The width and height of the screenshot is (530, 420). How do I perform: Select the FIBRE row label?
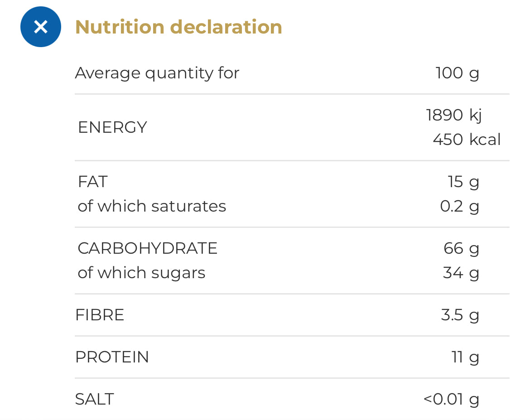(100, 315)
